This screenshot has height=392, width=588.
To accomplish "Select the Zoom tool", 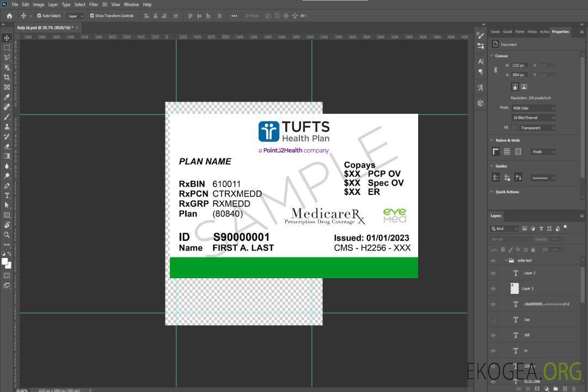I will [7, 235].
